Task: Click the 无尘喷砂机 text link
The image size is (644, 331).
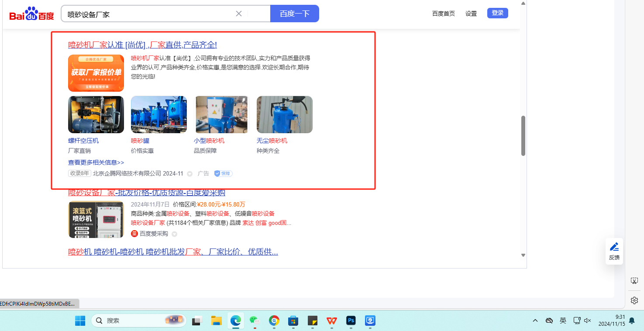Action: click(x=272, y=141)
